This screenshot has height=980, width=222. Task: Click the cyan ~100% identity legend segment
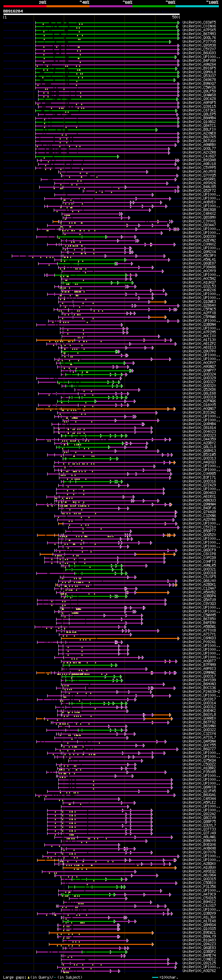tap(197, 7)
